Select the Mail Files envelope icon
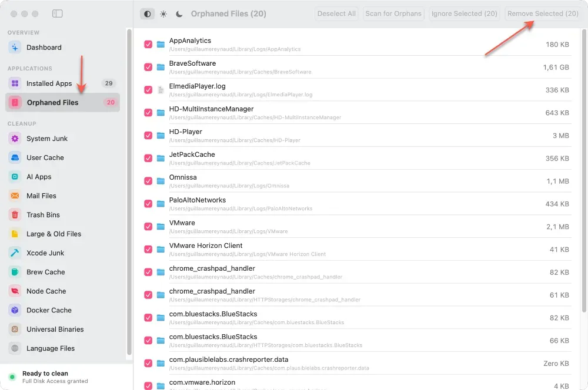This screenshot has height=390, width=588. tap(15, 196)
